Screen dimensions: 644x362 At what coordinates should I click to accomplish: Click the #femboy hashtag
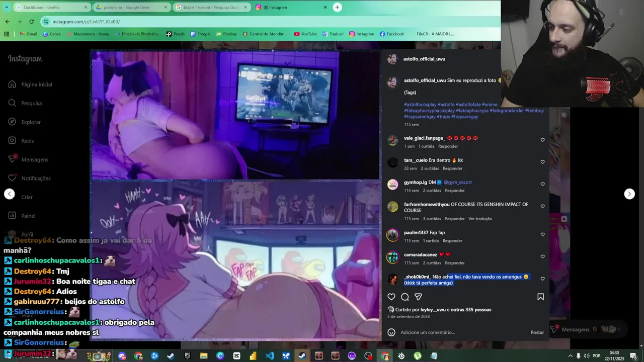534,111
